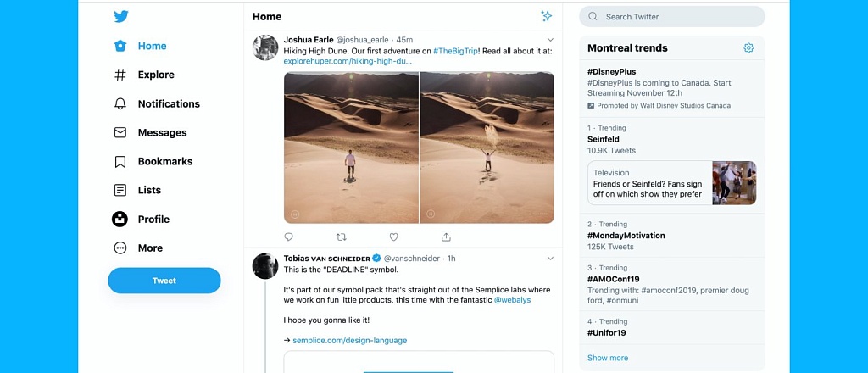
Task: Open the More menu in sidebar
Action: pos(138,248)
